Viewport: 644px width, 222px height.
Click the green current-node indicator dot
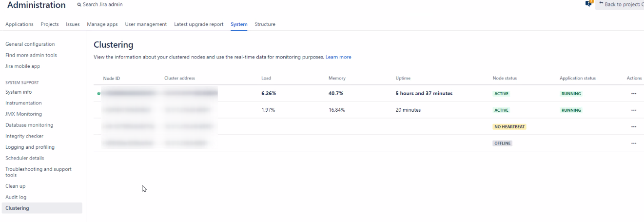coord(99,93)
